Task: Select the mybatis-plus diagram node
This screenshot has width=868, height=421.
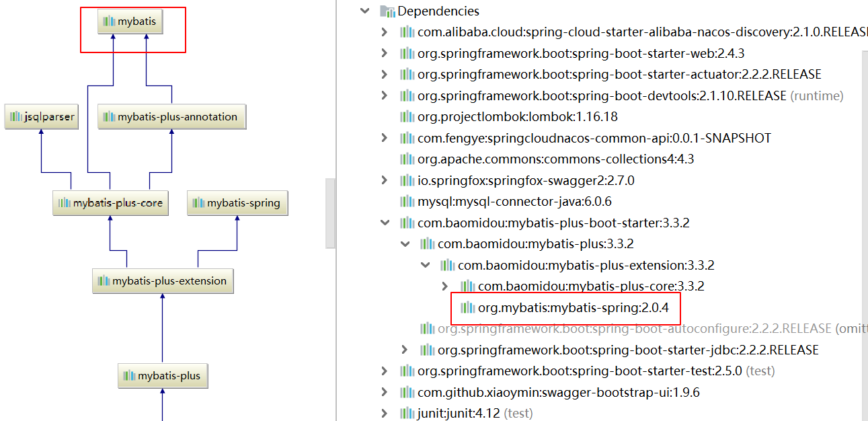Action: [162, 376]
